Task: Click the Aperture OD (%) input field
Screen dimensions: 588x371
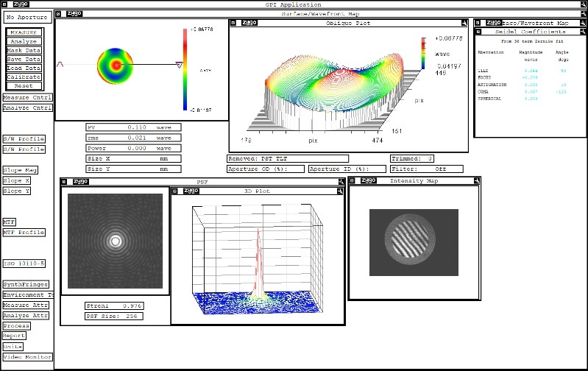Action: click(266, 169)
